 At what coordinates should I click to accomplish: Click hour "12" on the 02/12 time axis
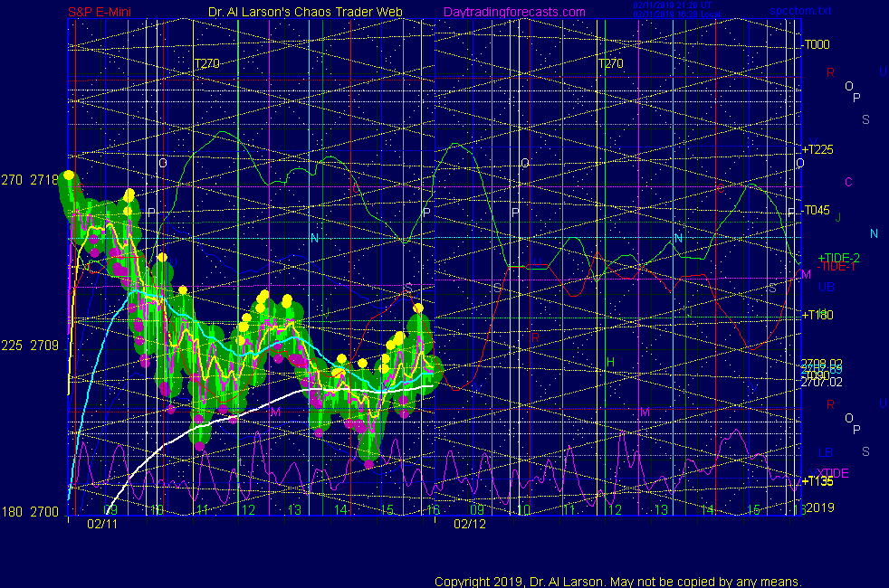[616, 510]
